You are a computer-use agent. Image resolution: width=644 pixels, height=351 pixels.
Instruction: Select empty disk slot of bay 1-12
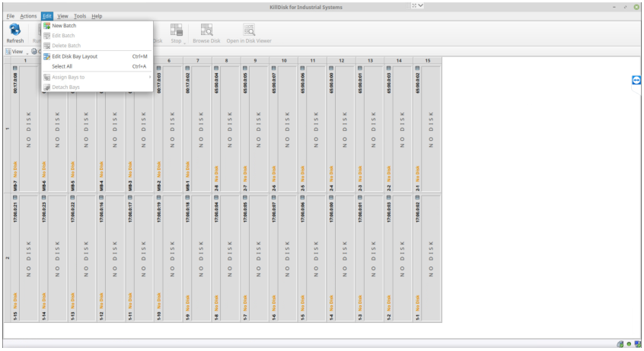pyautogui.click(x=115, y=258)
